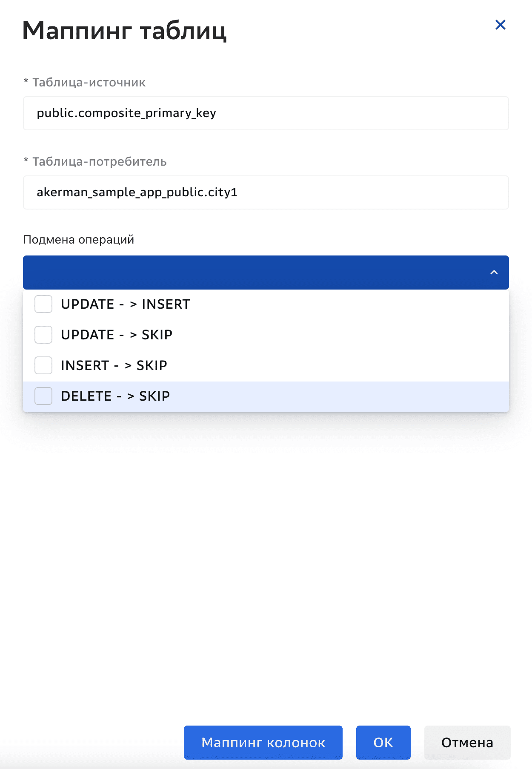Click the "Таблица-источник" field label
The height and width of the screenshot is (769, 532).
tap(89, 82)
